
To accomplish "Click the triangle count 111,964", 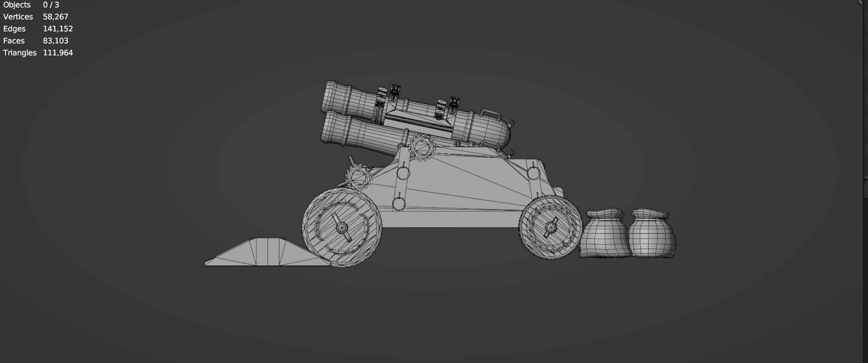I will pos(58,53).
